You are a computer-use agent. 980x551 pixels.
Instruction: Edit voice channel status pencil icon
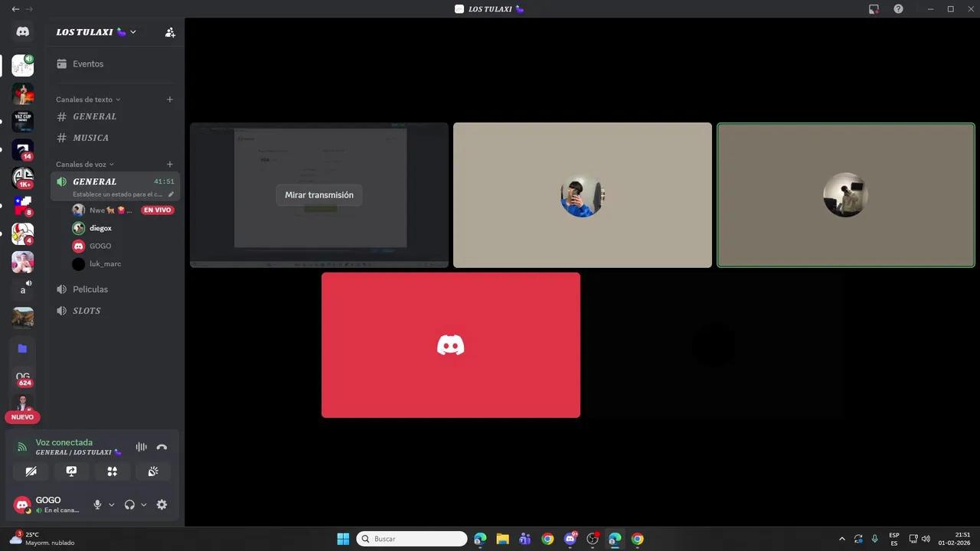click(171, 194)
